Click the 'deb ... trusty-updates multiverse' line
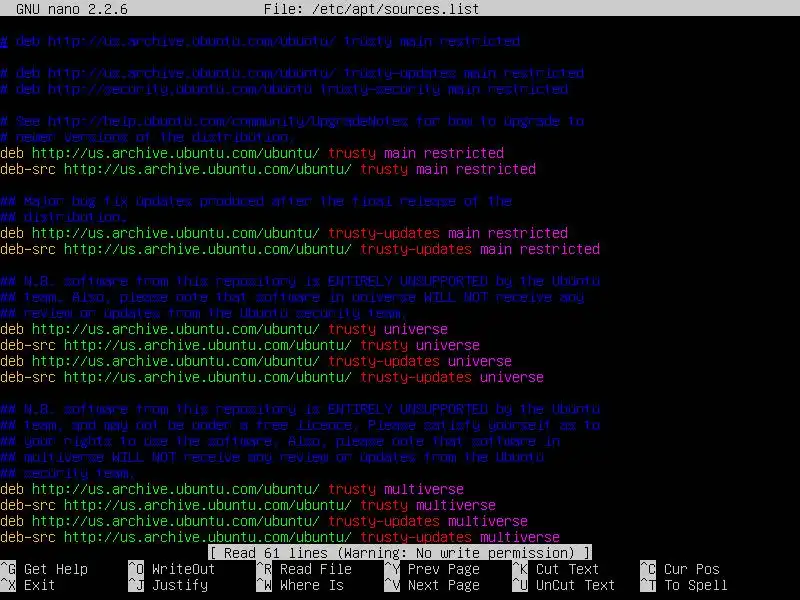Image resolution: width=800 pixels, height=600 pixels. [x=264, y=521]
